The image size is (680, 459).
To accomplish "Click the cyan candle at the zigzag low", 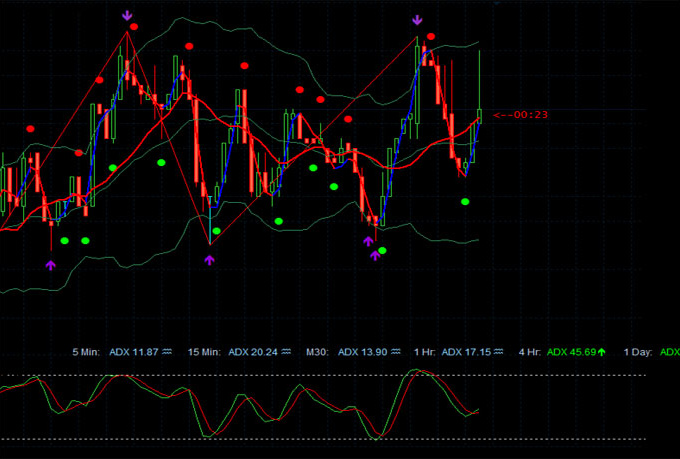I will [210, 220].
